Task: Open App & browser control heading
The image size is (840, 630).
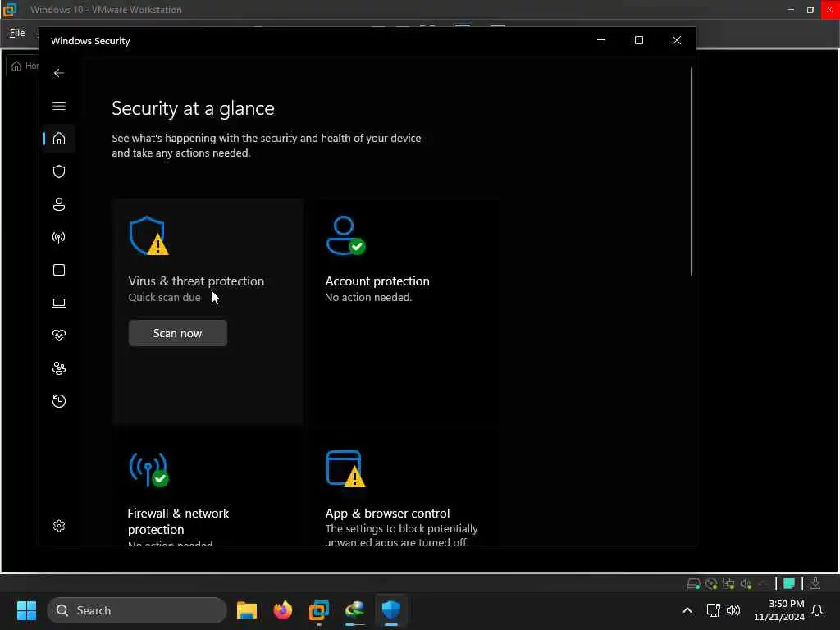Action: point(387,514)
